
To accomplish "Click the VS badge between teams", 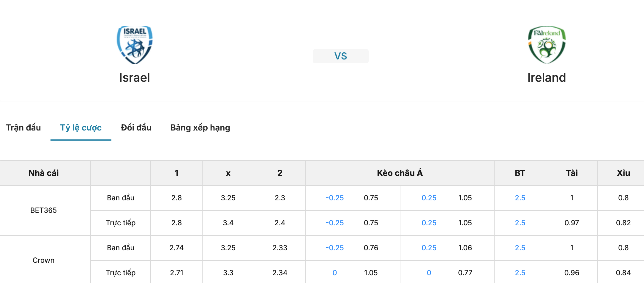I will point(341,56).
